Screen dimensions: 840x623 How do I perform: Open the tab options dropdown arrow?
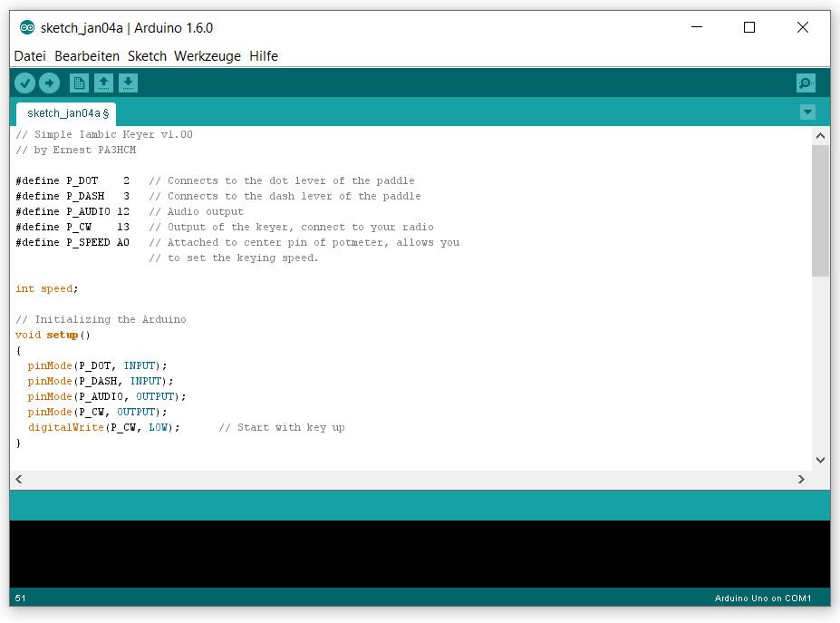coord(807,112)
